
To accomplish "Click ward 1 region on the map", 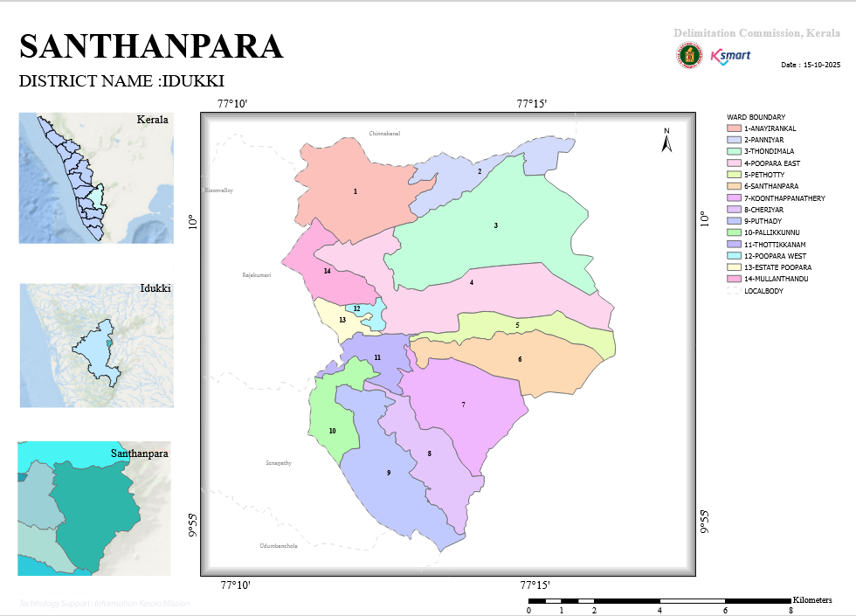I will click(357, 191).
